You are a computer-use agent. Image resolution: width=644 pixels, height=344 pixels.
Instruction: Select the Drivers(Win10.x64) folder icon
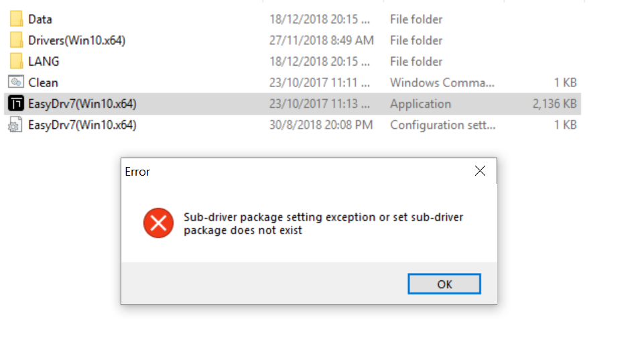(16, 40)
